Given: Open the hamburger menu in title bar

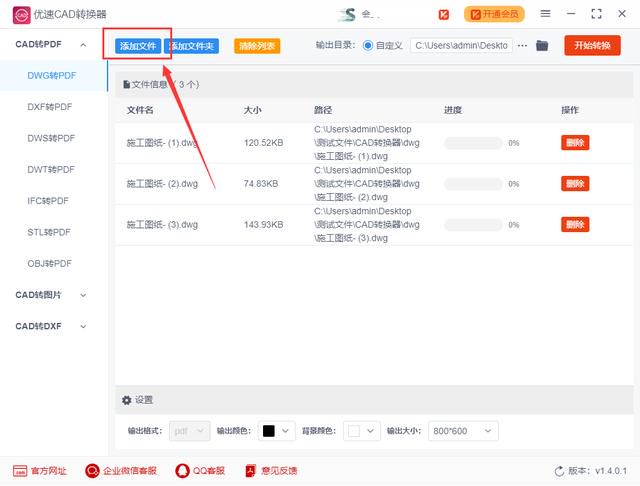Looking at the screenshot, I should click(x=545, y=14).
